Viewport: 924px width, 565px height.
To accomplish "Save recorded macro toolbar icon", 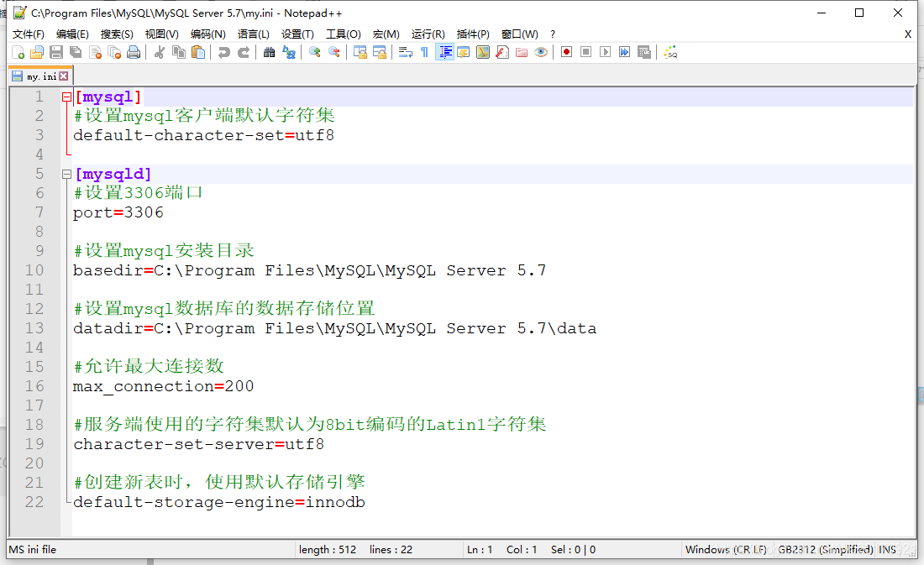I will click(644, 52).
